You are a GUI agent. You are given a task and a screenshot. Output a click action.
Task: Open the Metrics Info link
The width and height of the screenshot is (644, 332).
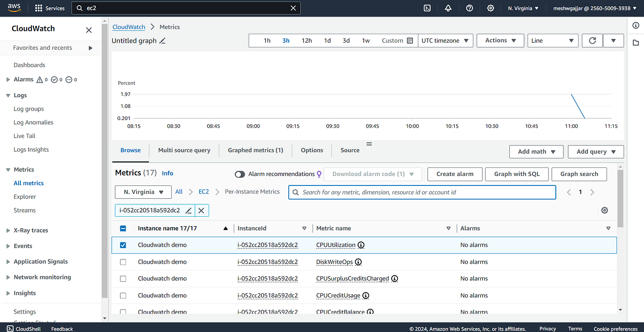pyautogui.click(x=167, y=174)
